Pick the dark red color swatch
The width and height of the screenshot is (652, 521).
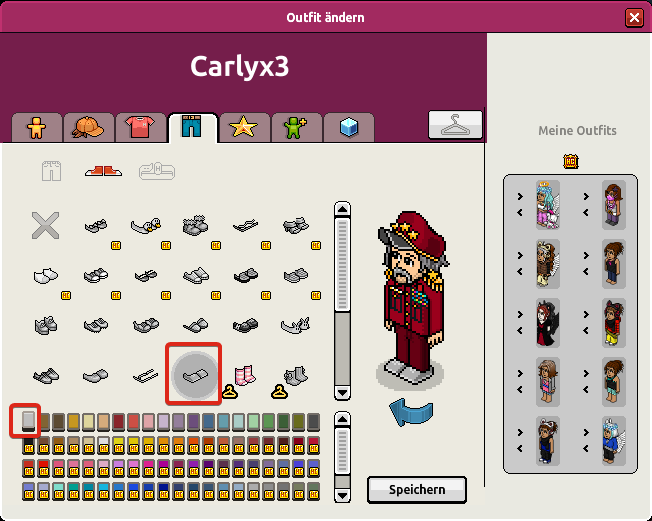click(118, 422)
